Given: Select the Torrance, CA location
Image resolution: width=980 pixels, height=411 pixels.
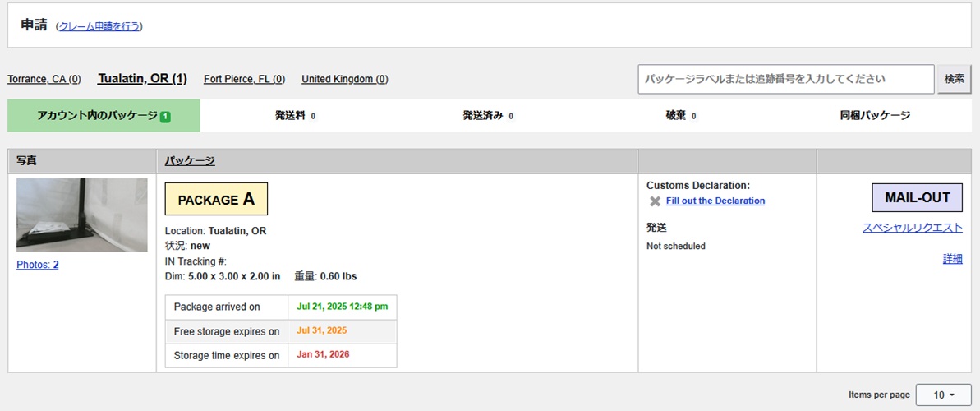Looking at the screenshot, I should point(44,79).
